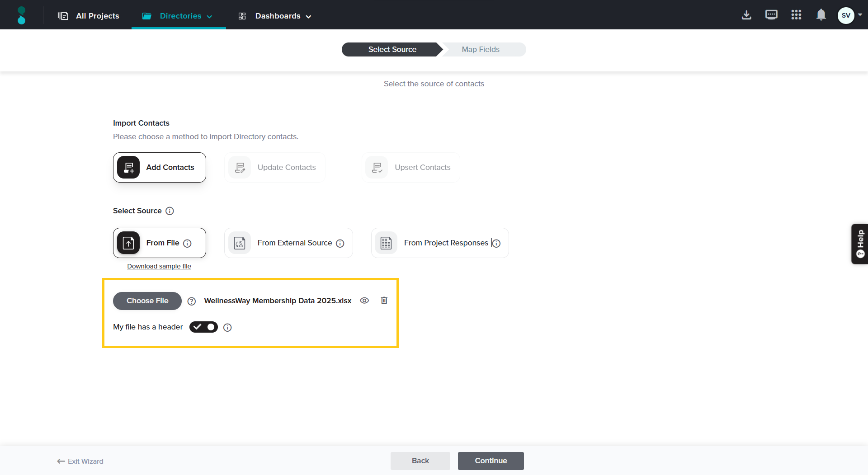868x475 pixels.
Task: Open the chat messages icon
Action: point(771,15)
